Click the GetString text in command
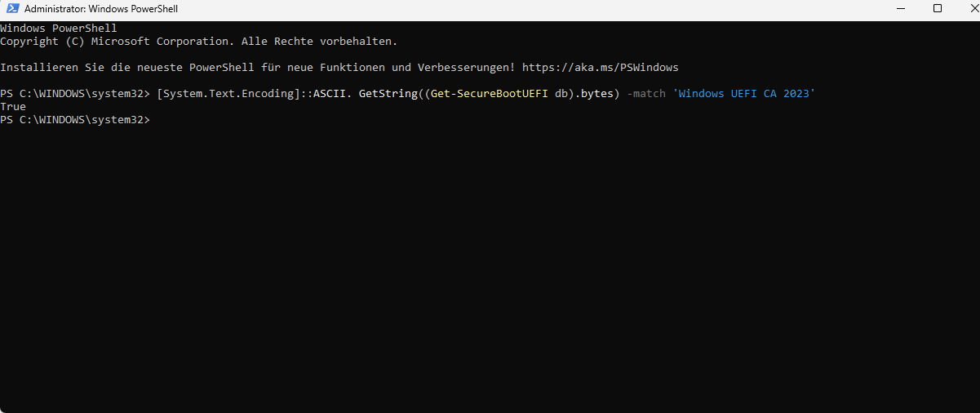Screen dimensions: 980x413 (388, 94)
